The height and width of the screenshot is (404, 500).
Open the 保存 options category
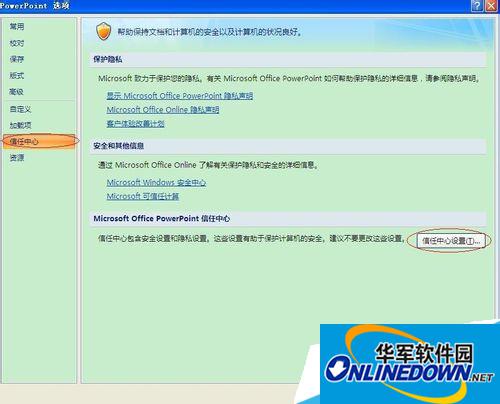(x=17, y=59)
